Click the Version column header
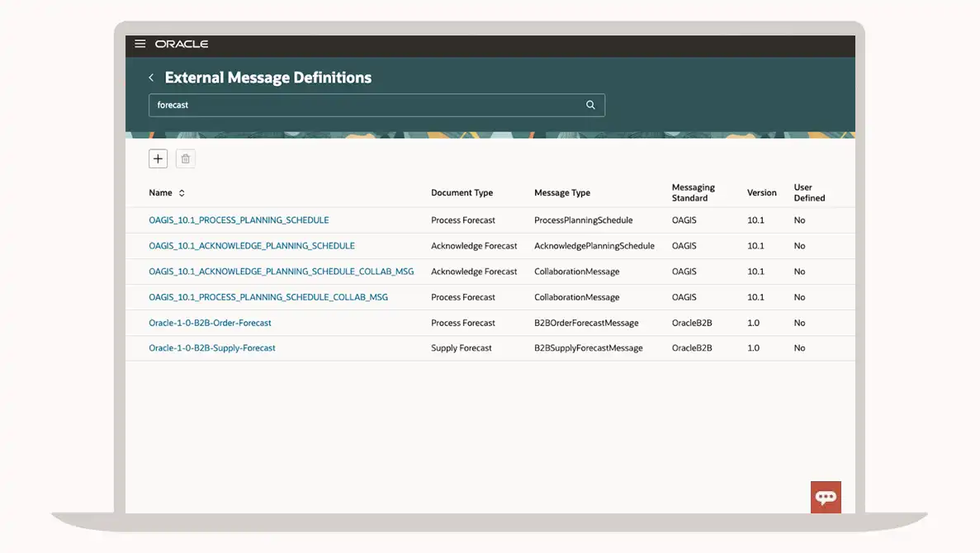 click(761, 193)
